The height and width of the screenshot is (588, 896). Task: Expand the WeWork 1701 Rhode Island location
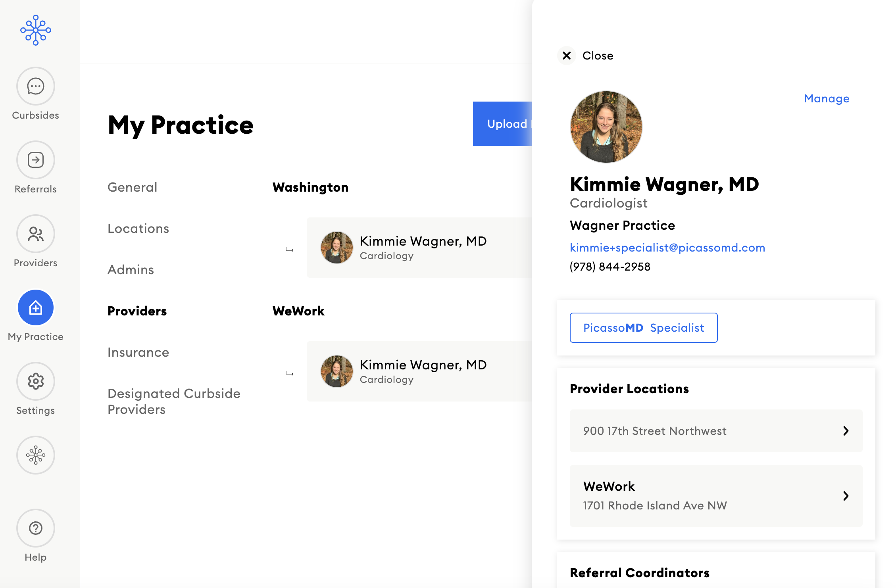716,496
